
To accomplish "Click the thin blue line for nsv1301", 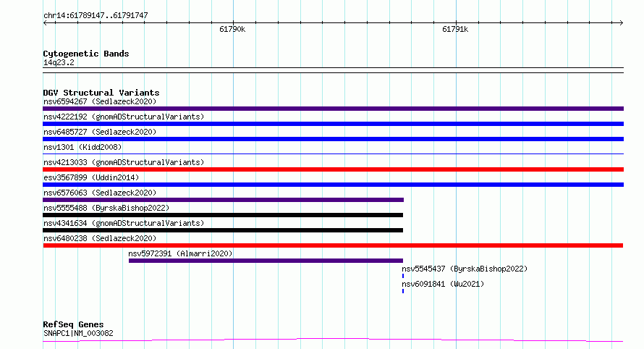I will pos(333,154).
